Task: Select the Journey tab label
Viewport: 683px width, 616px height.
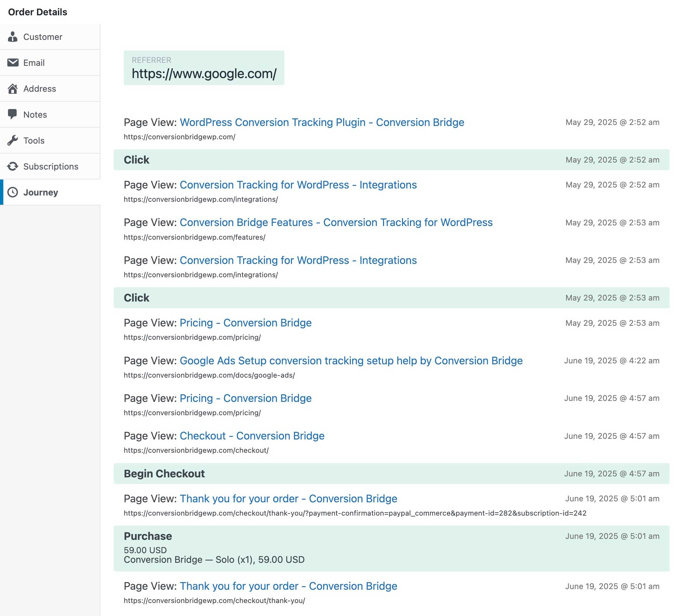Action: (41, 192)
